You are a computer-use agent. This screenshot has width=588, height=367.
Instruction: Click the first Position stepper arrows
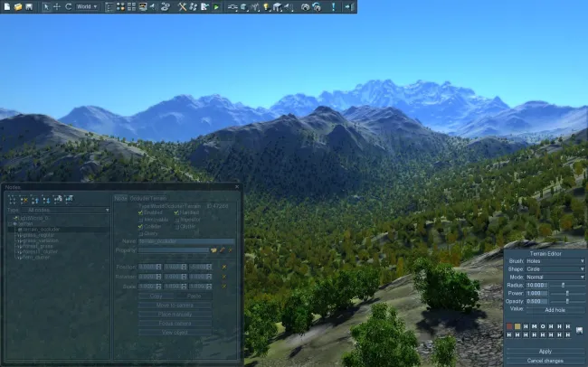(158, 267)
